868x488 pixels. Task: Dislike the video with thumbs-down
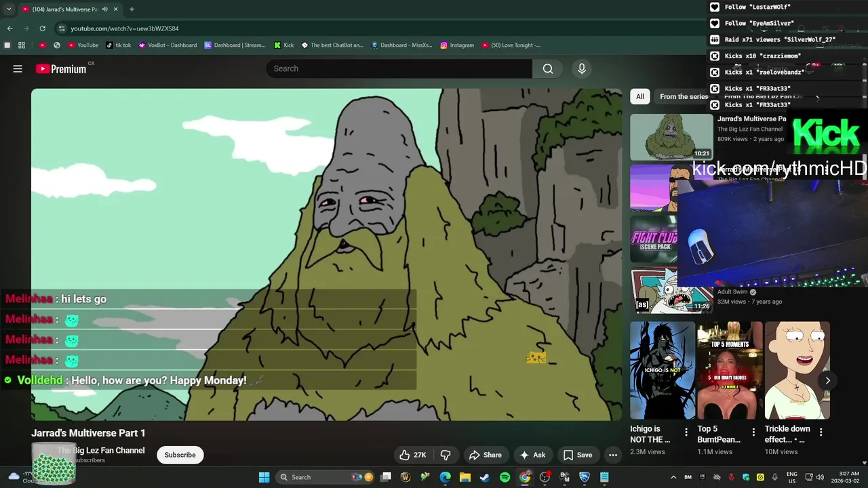click(x=446, y=455)
